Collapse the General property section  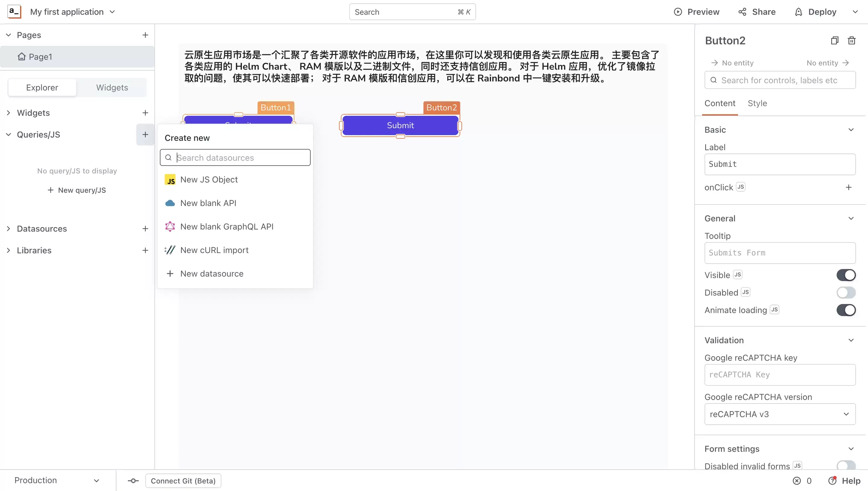(x=851, y=219)
